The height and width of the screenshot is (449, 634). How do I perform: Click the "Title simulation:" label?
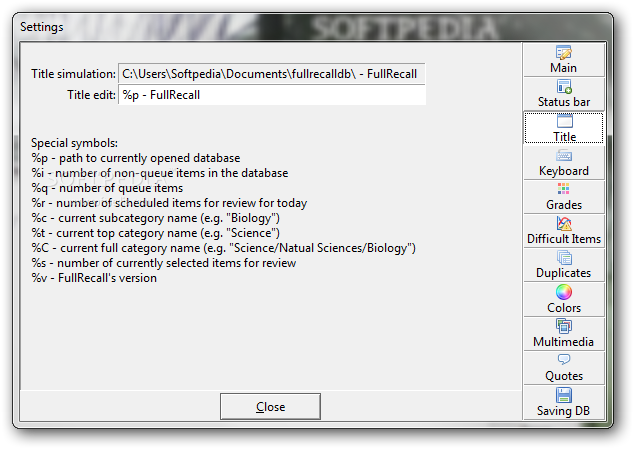click(74, 74)
